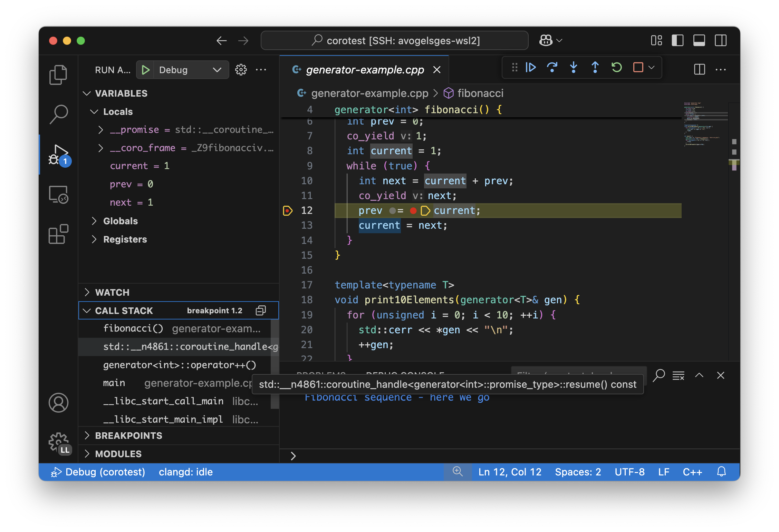Open the Extensions view icon
779x532 pixels.
pyautogui.click(x=58, y=234)
